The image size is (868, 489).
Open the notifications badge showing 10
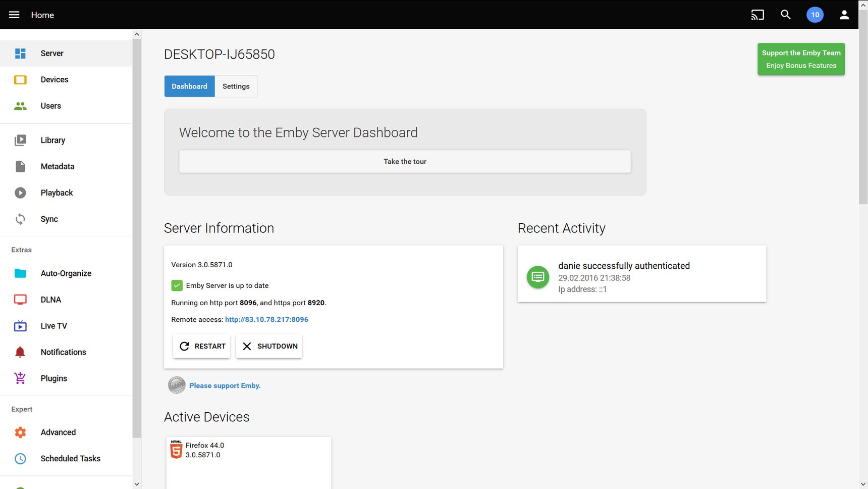[x=815, y=15]
